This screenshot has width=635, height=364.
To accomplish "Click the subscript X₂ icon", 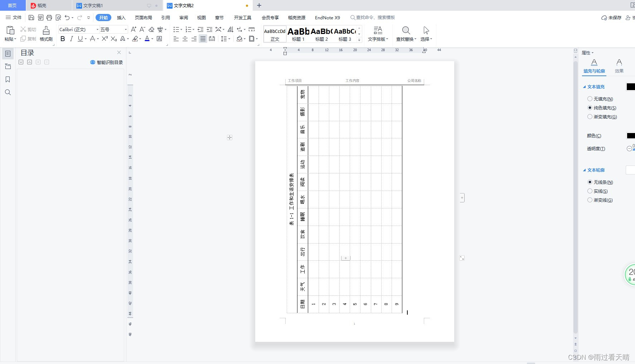I will pos(114,39).
